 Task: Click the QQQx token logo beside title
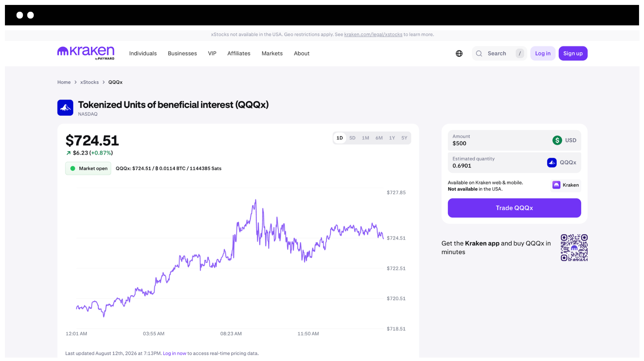(x=65, y=108)
